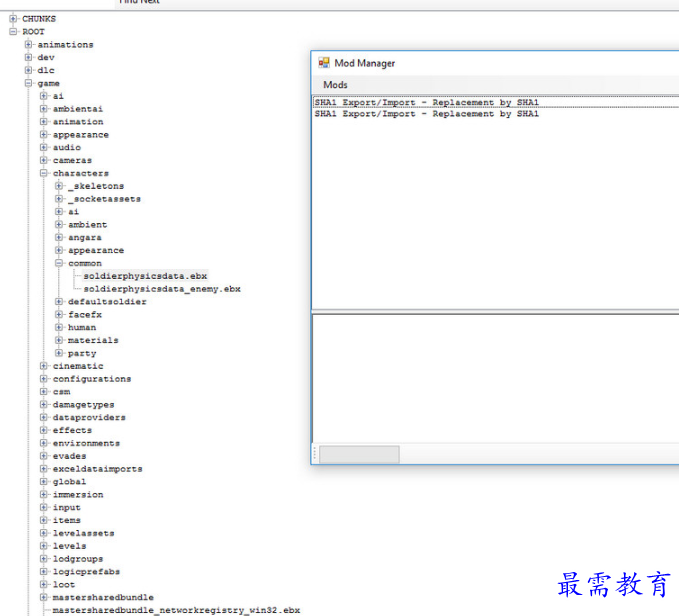
Task: Select the immersion folder label
Action: pos(78,494)
